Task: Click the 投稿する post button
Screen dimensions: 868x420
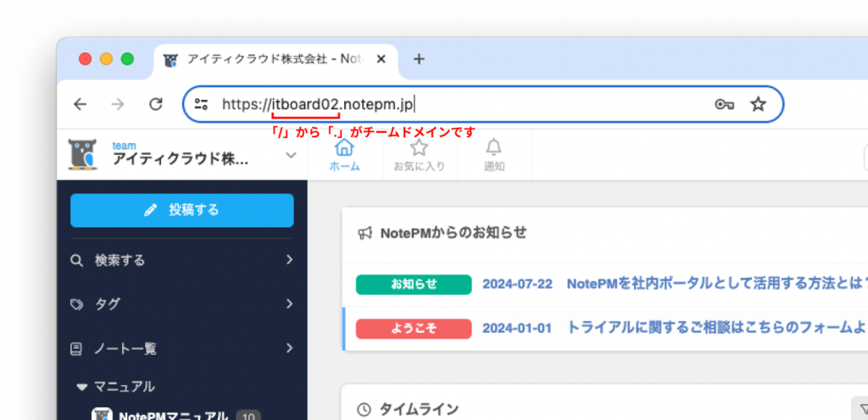Action: tap(181, 210)
